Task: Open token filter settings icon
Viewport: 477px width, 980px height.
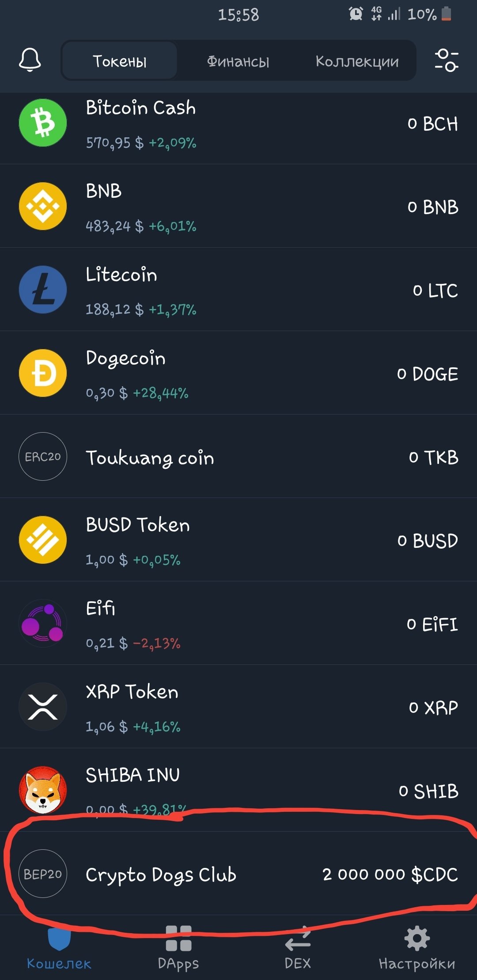Action: click(446, 60)
